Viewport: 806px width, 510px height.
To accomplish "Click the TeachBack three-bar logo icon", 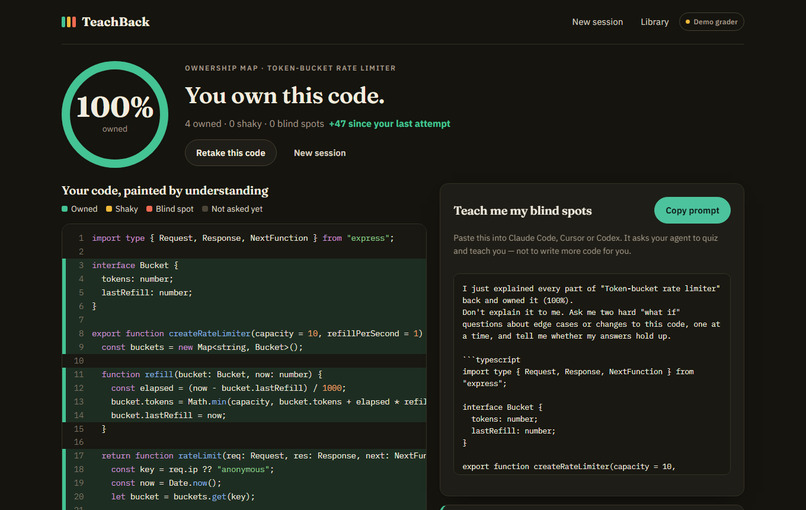I will [68, 22].
